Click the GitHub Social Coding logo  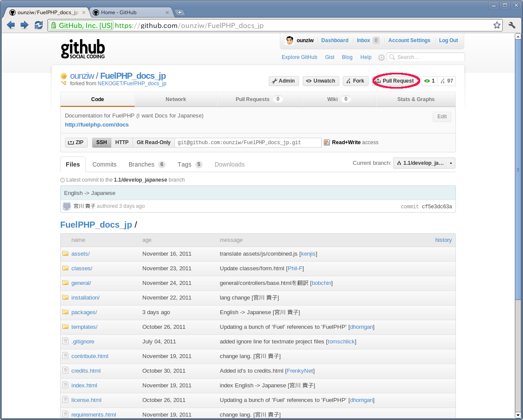click(x=83, y=49)
